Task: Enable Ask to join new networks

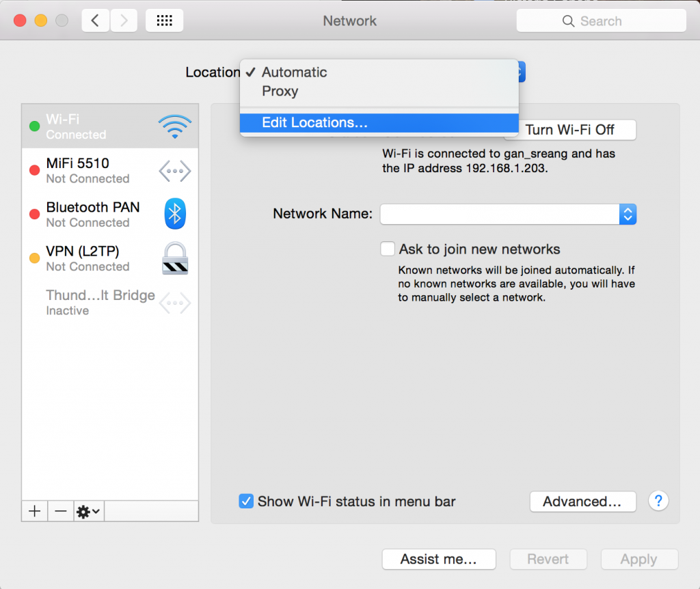Action: pyautogui.click(x=387, y=249)
